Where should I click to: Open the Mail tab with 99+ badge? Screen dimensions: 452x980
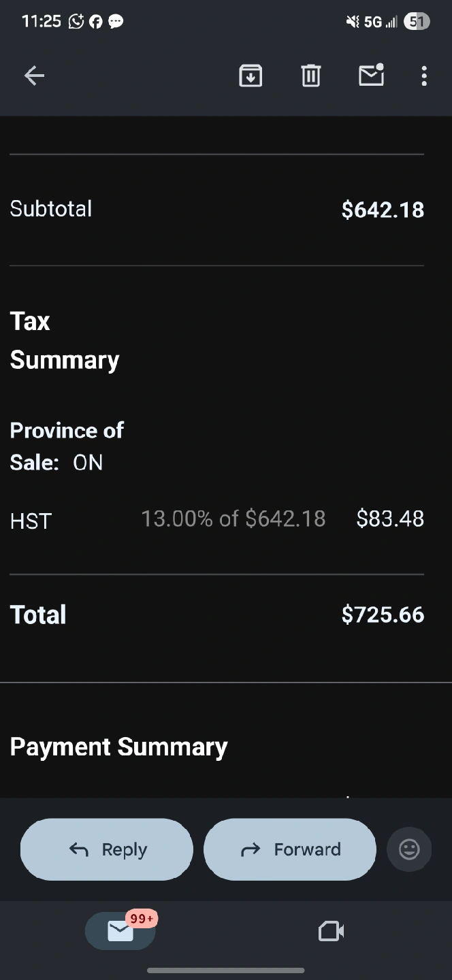120,930
